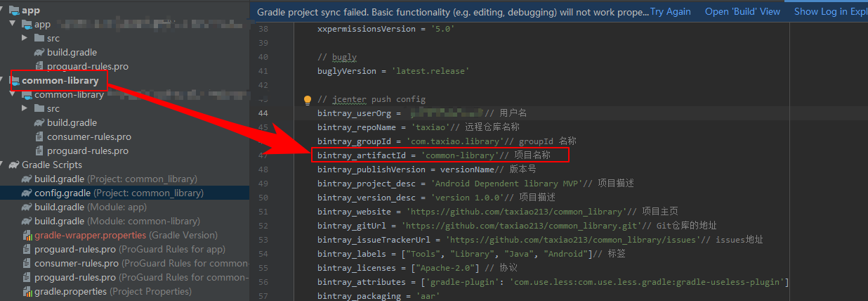
Task: Select the Gradle Scripts node label
Action: tap(52, 165)
